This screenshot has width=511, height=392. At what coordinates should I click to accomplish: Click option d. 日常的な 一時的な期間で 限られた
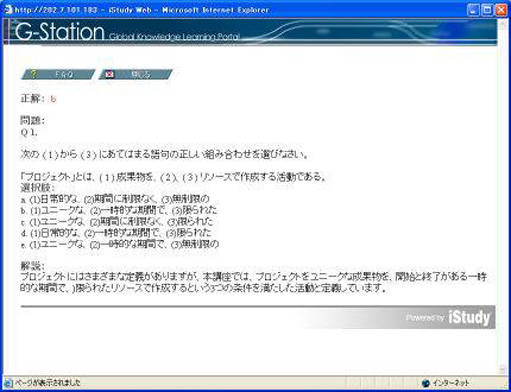tap(116, 233)
